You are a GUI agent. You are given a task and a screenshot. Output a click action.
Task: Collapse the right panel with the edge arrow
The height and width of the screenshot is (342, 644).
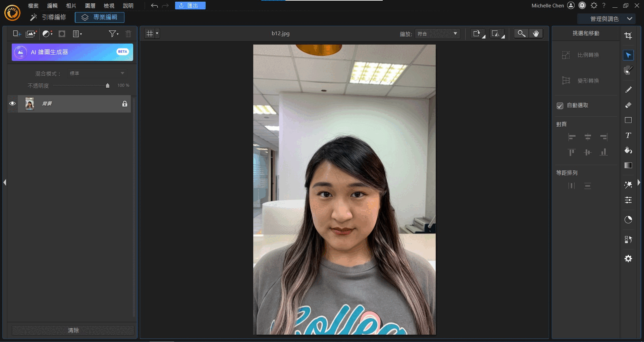[x=639, y=183]
